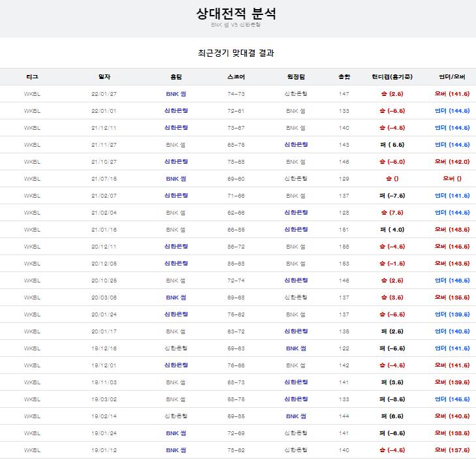Viewport: 476px width, 460px height.
Task: Click the '핸디캡(홈기준)' column header
Action: point(392,77)
